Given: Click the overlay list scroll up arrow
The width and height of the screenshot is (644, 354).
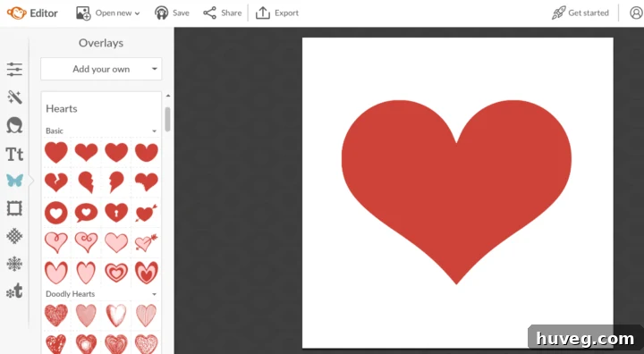Looking at the screenshot, I should click(168, 96).
